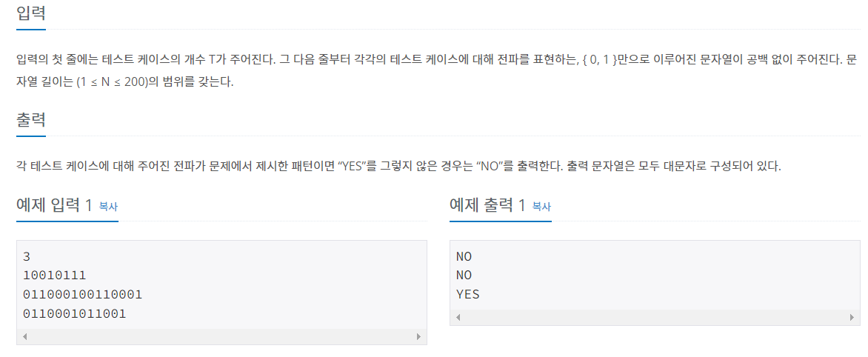Click the first NO line in sample output

(464, 256)
